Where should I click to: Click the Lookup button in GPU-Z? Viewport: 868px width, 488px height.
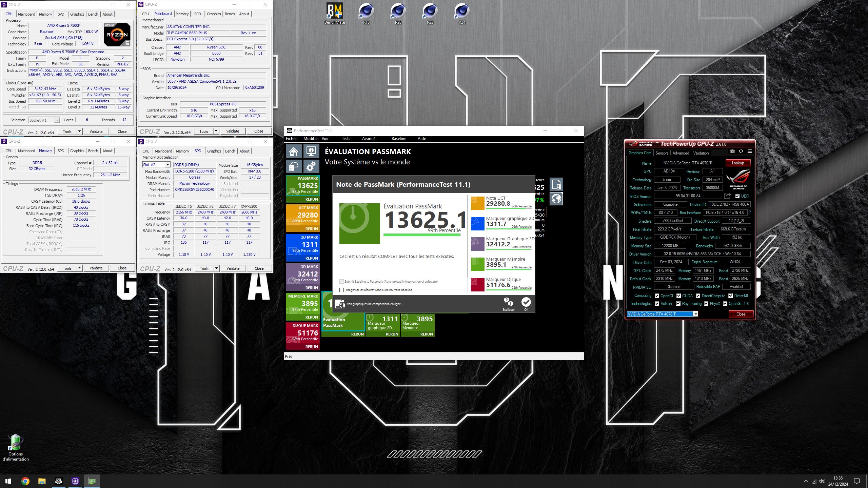(x=738, y=163)
